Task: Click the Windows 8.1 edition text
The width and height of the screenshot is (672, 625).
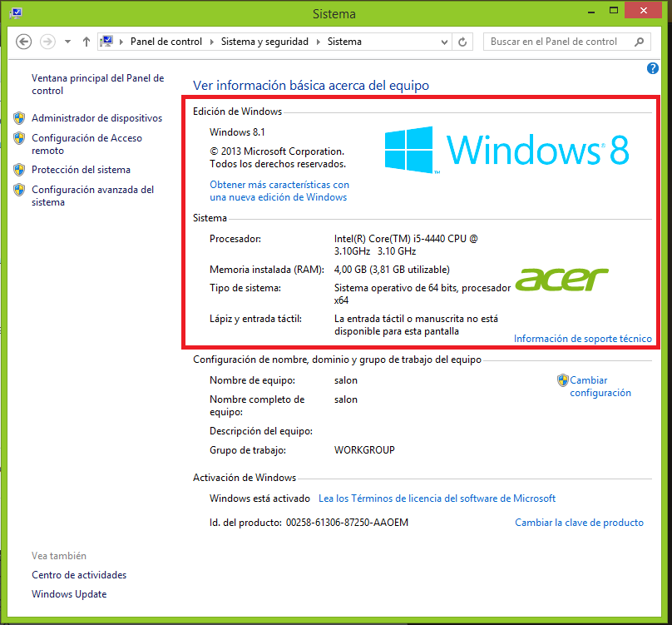Action: (237, 132)
